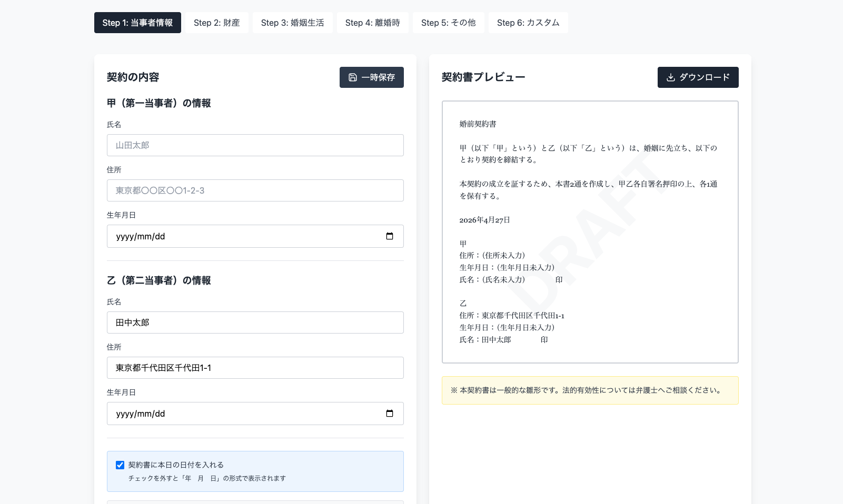Open calendar picker for 乙 birthdate
The height and width of the screenshot is (504, 843).
point(390,414)
